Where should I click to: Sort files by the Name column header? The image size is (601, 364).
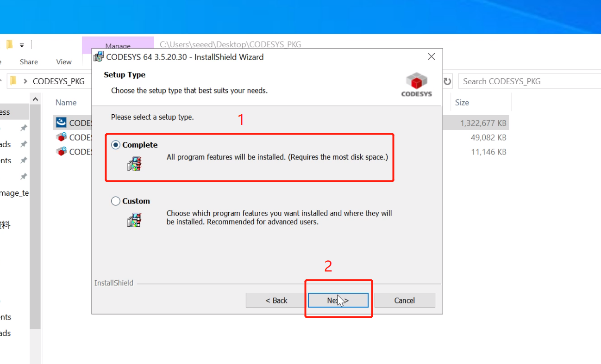coord(66,102)
